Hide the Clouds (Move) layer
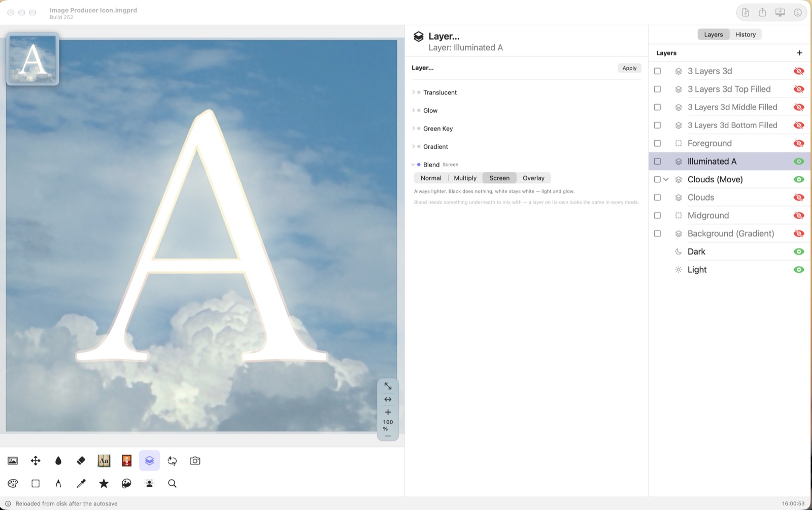812x510 pixels. (x=799, y=179)
